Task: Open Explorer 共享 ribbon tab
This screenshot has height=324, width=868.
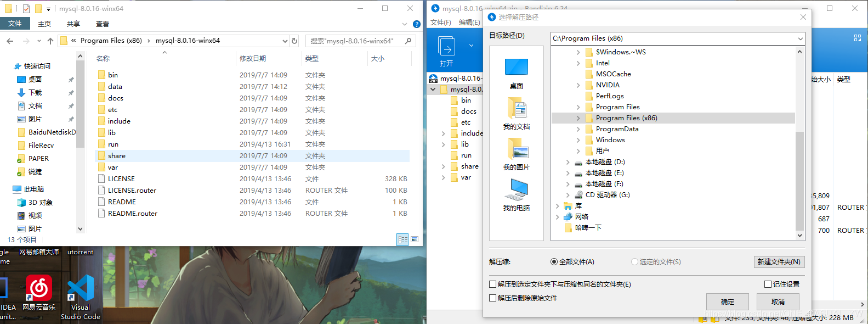Action: point(73,24)
